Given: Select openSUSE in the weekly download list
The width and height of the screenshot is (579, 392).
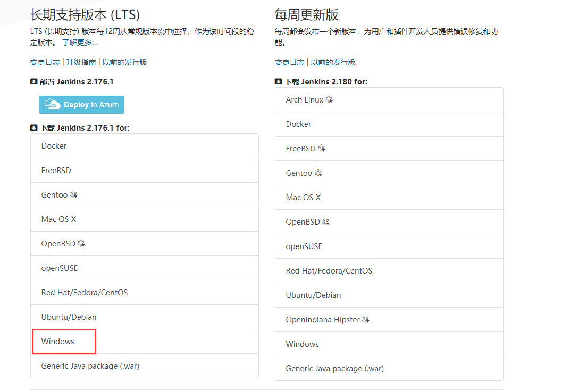Looking at the screenshot, I should tap(389, 246).
